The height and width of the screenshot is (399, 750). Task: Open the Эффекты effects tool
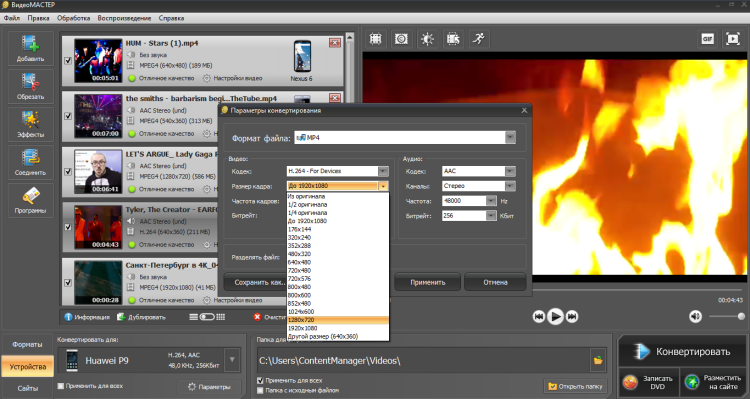(x=30, y=124)
